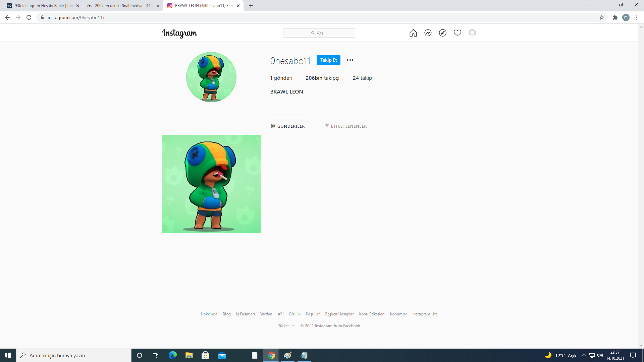Open the Chrome tab search dropdown
644x362 pixels.
pos(590,5)
